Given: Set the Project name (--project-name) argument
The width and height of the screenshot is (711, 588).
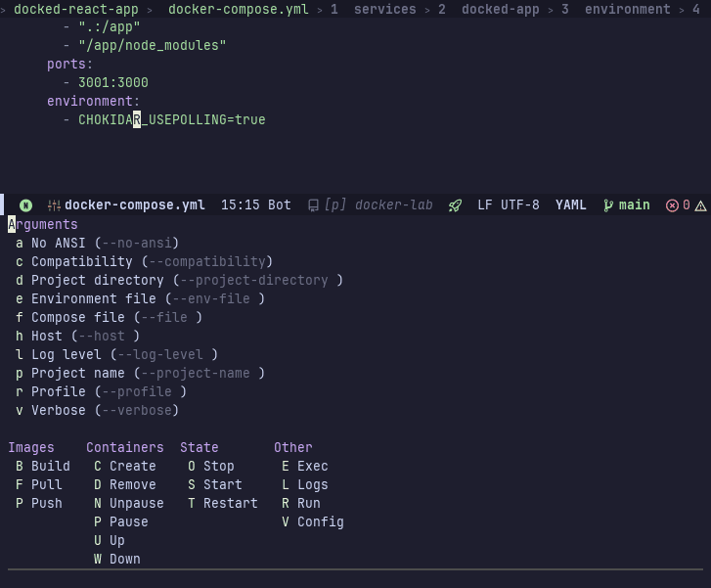Looking at the screenshot, I should [140, 374].
